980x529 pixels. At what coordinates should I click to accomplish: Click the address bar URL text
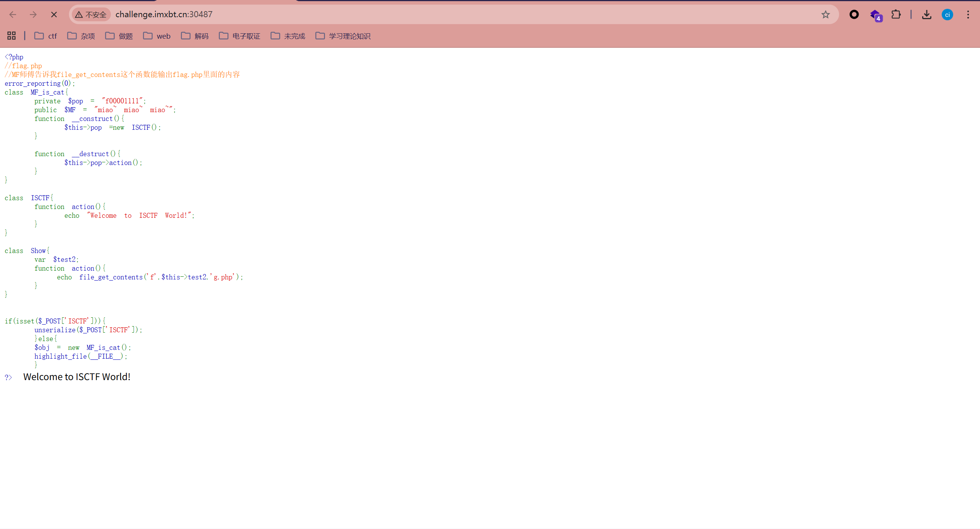164,15
